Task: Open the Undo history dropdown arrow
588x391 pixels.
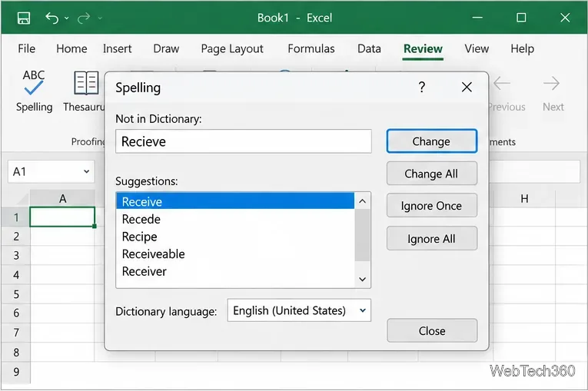Action: 67,18
